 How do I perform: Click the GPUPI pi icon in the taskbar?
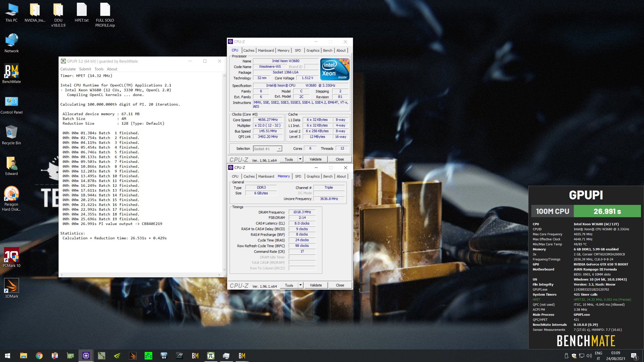coord(211,355)
